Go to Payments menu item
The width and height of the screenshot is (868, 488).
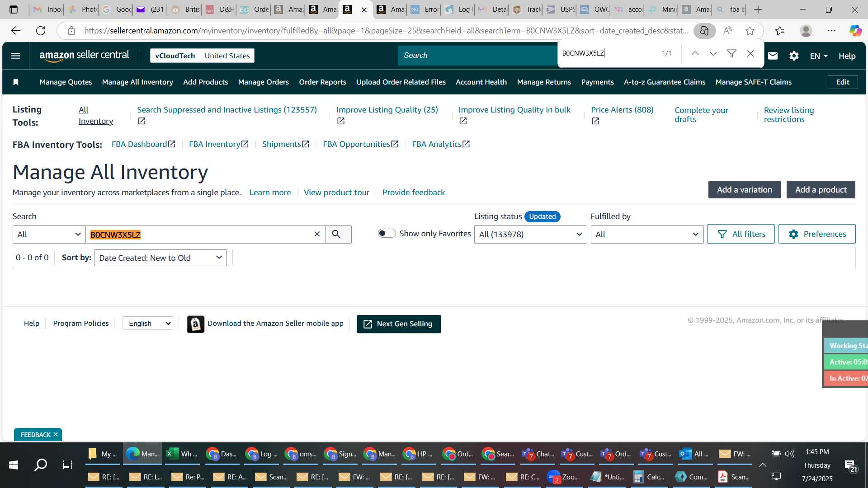597,82
